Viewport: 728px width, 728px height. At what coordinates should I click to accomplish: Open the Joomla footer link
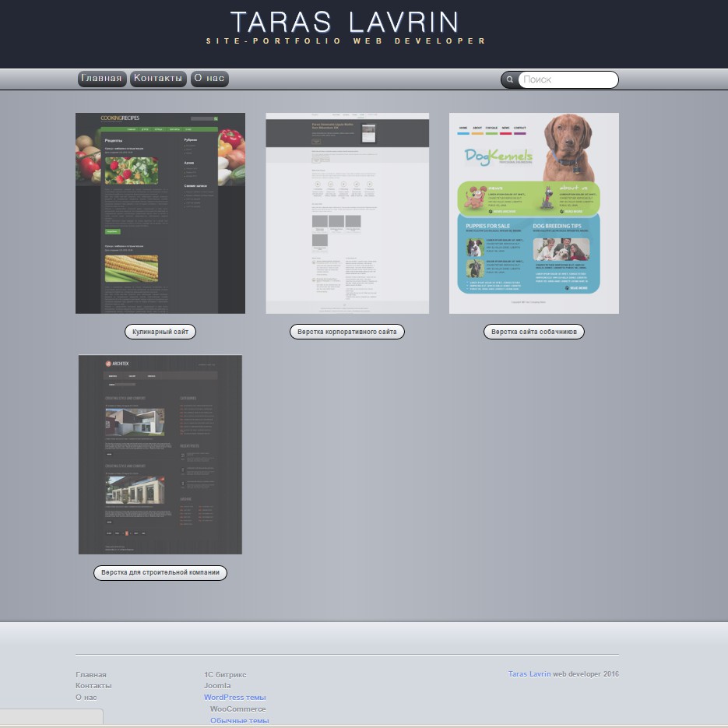tap(217, 686)
